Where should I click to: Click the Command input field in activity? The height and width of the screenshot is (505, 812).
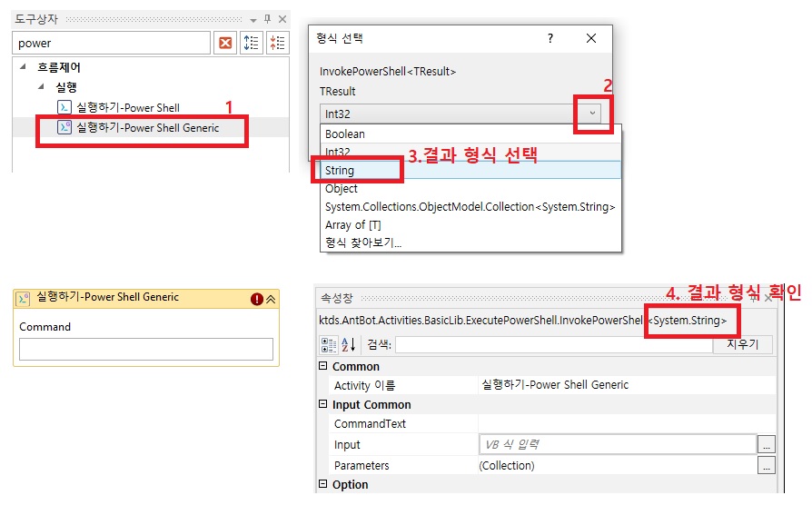[145, 350]
